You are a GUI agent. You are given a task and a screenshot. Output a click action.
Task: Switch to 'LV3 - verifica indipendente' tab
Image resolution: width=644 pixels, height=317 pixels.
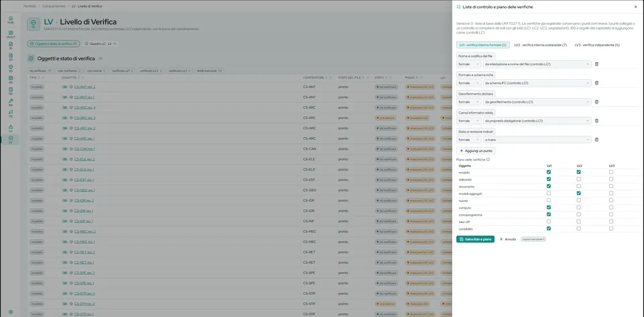[597, 45]
